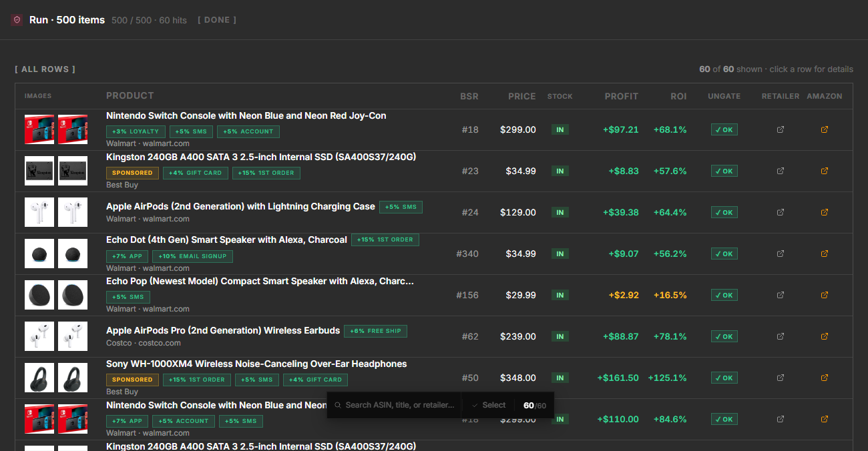Image resolution: width=868 pixels, height=451 pixels.
Task: Open Echo Pop (Newest Model) product title
Action: [260, 281]
